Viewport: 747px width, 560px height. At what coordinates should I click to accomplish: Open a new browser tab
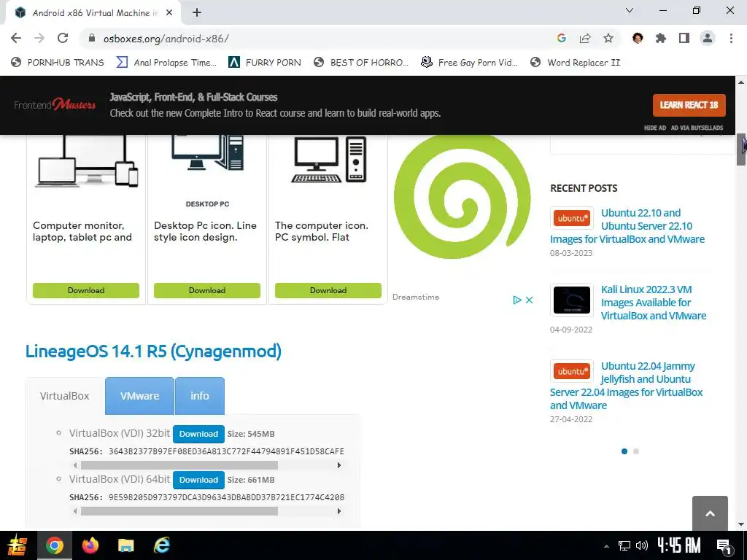pos(197,13)
